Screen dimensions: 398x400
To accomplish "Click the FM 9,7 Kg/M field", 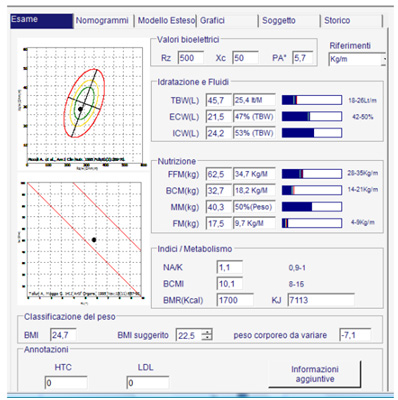I will [254, 223].
